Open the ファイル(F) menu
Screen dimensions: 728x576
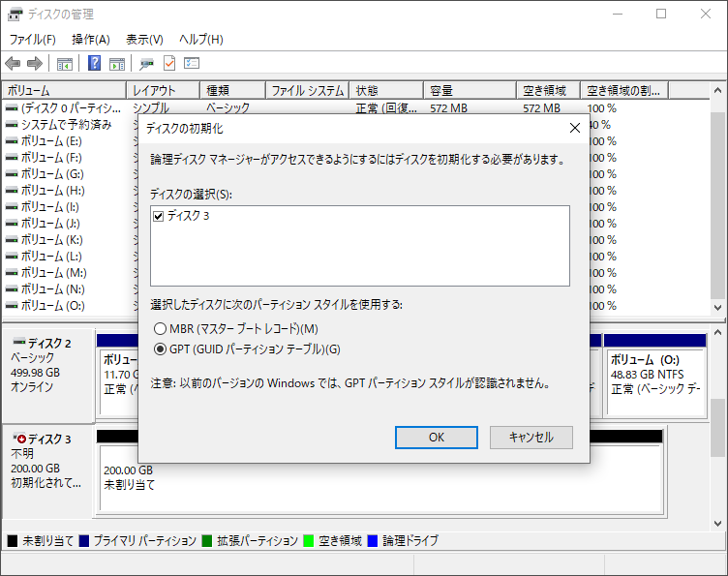(x=33, y=40)
